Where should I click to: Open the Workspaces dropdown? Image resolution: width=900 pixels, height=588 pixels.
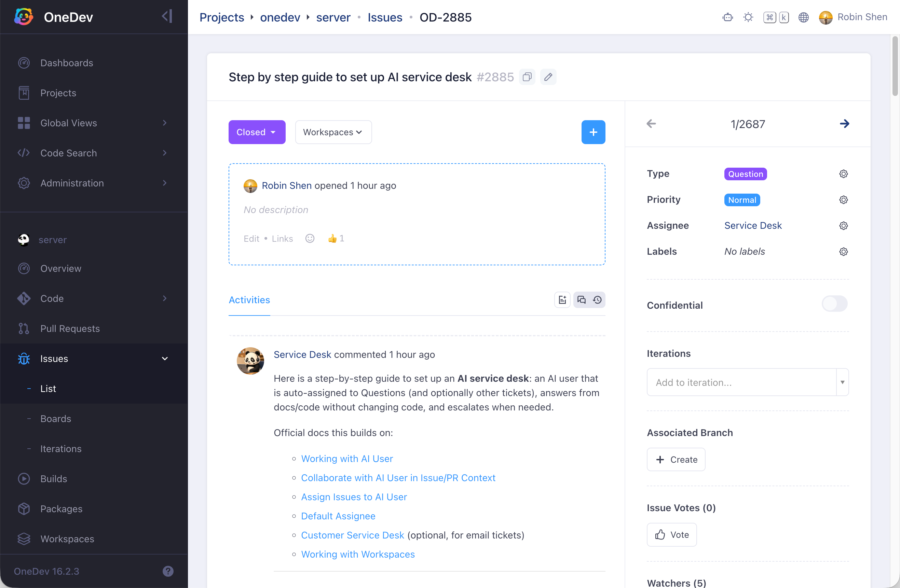333,132
